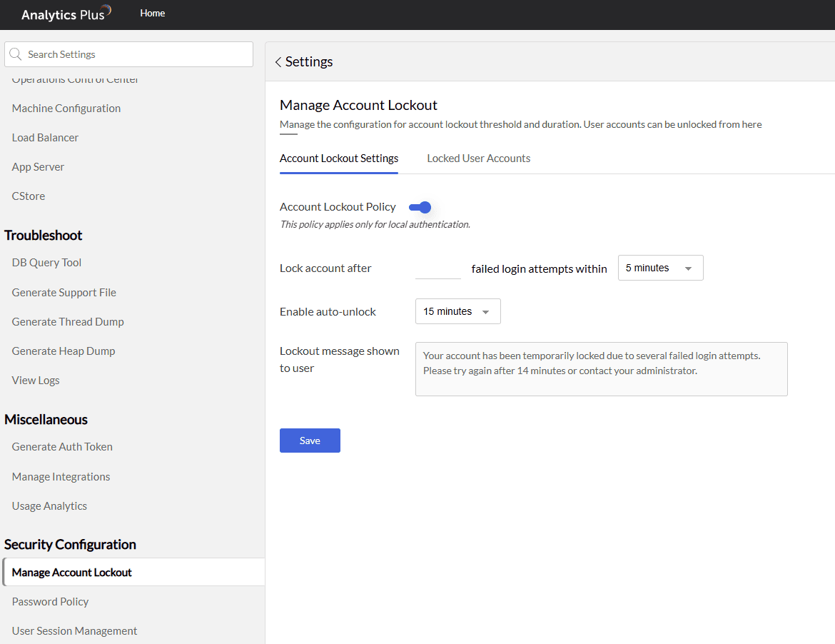835x644 pixels.
Task: Open the failed login timeframe dropdown
Action: pos(660,268)
